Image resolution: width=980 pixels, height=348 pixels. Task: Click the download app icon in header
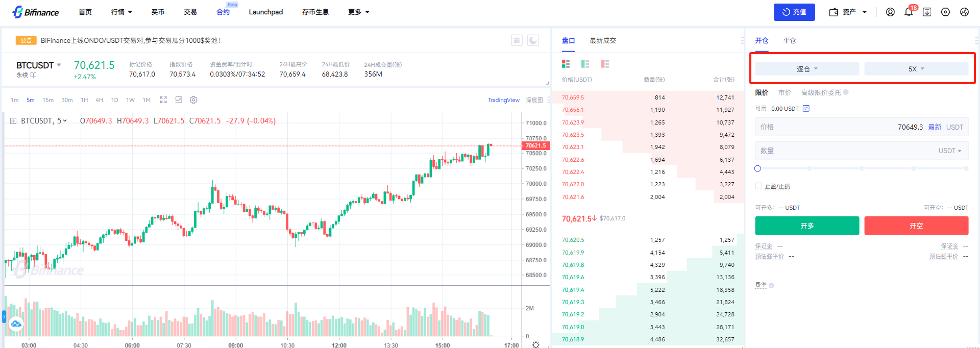927,12
